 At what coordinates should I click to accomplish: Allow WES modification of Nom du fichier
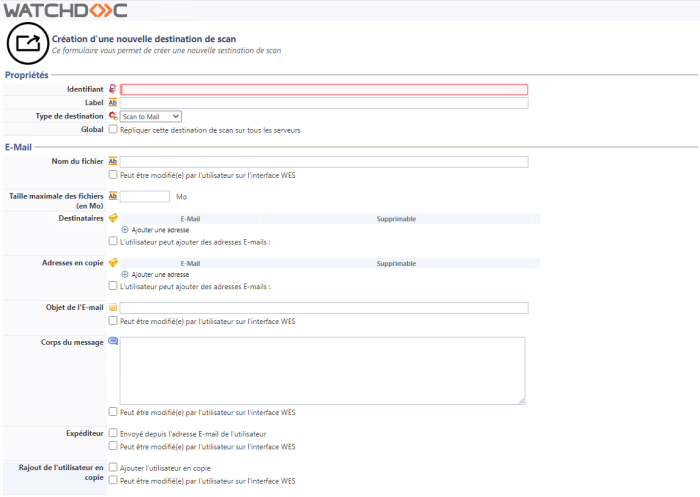pos(113,175)
